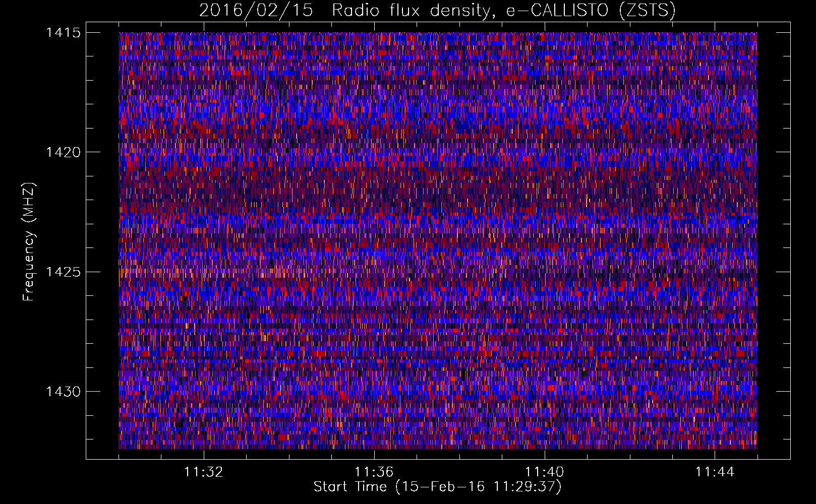
Task: Click the 11:32 time tick label
Action: (204, 472)
